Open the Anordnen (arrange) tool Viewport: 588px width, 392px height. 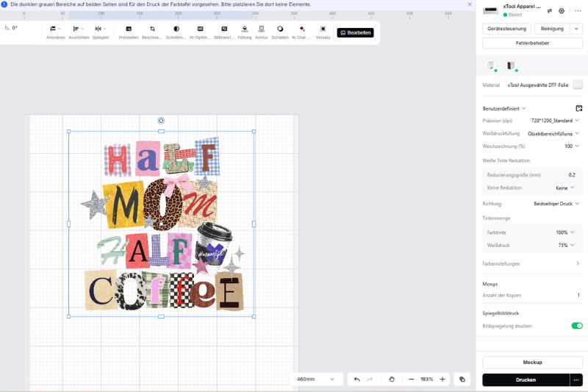[56, 32]
